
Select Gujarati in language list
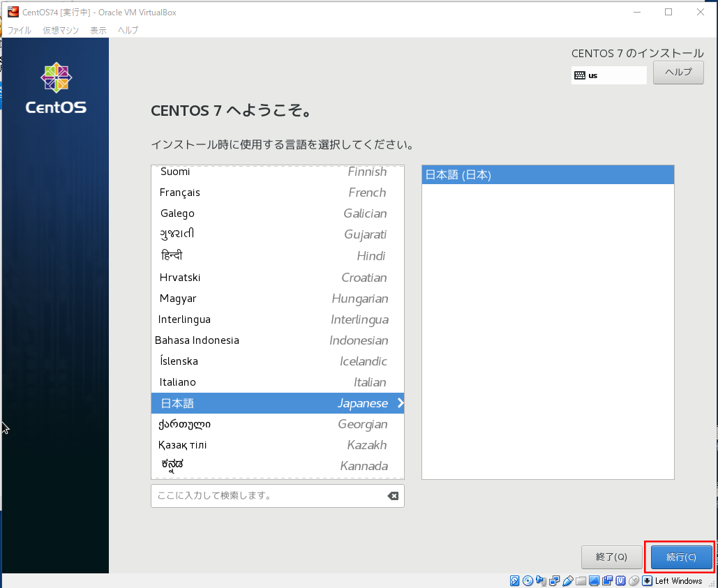[x=278, y=234]
